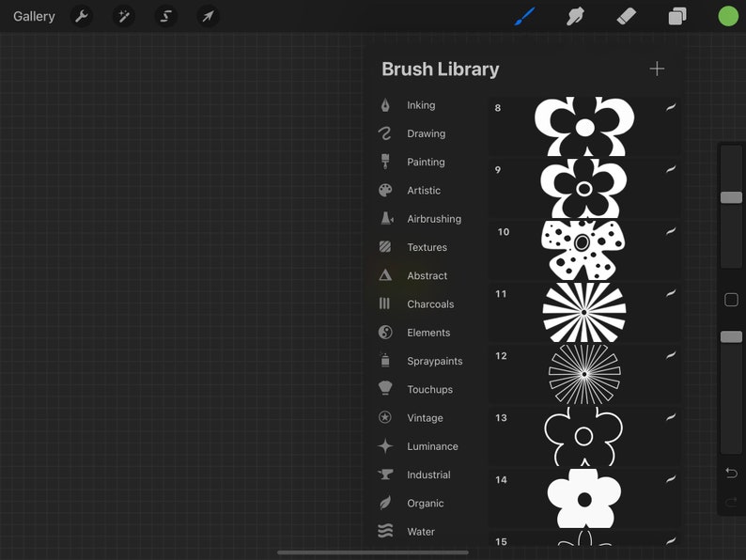
Task: Click the Drawing squiggle icon
Action: click(x=384, y=133)
